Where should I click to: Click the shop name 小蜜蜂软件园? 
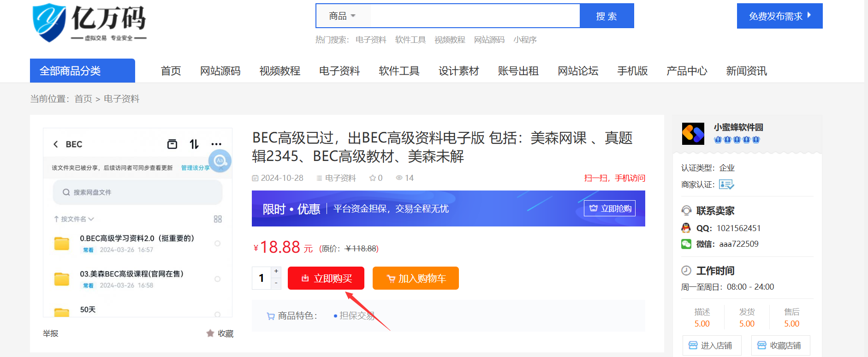click(738, 127)
